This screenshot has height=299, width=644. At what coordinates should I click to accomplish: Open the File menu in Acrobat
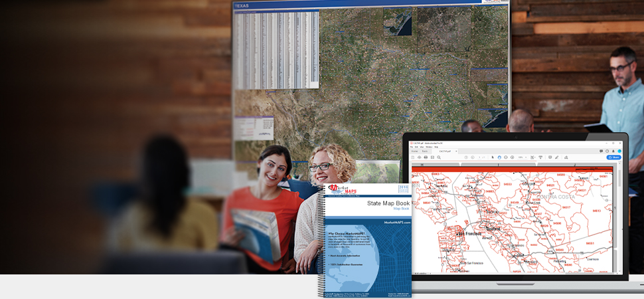412,147
